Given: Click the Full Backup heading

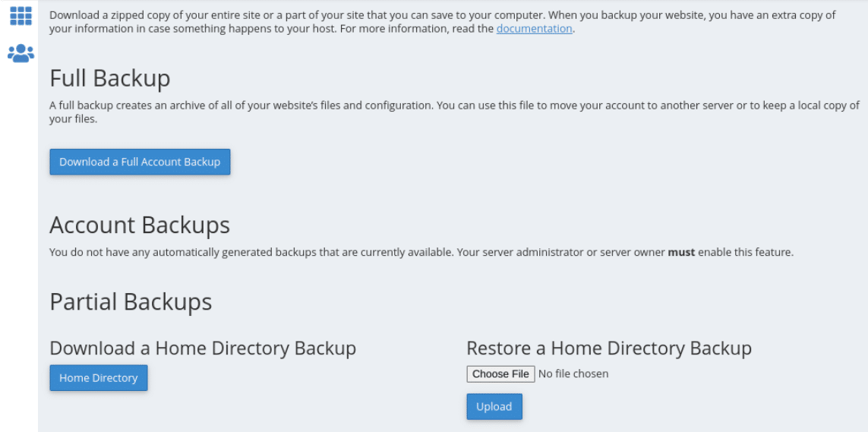Looking at the screenshot, I should 110,78.
